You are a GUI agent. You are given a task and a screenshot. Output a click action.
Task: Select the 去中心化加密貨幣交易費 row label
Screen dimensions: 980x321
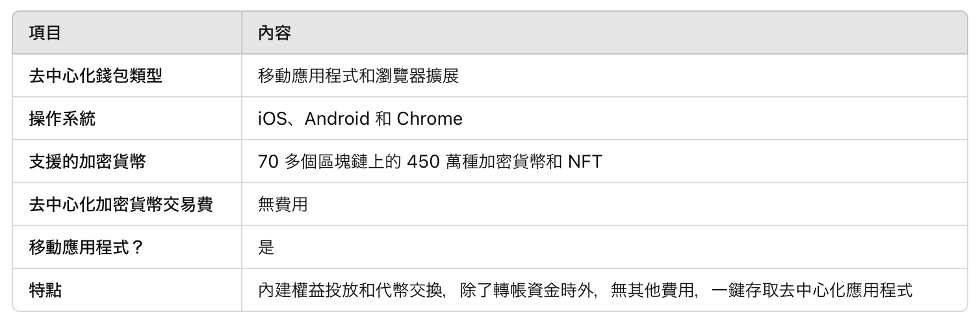coord(121,205)
